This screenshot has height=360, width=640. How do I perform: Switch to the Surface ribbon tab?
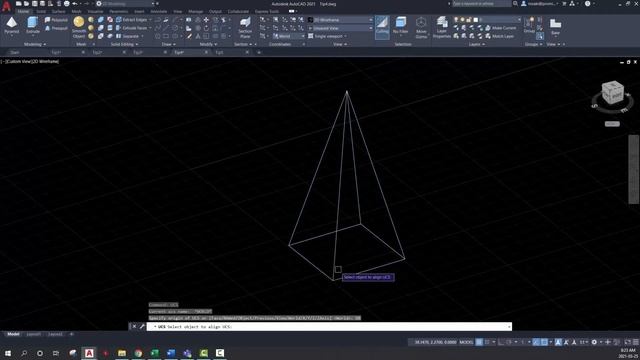58,11
